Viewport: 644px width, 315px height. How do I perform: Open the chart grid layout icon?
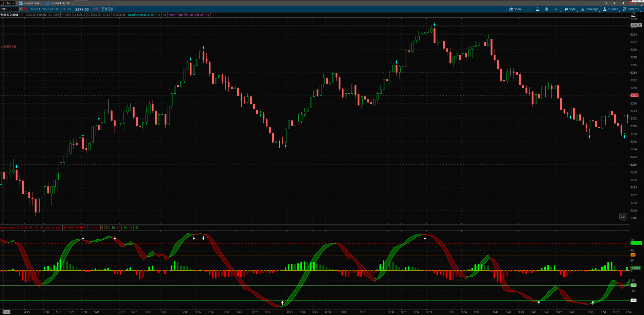tap(632, 3)
